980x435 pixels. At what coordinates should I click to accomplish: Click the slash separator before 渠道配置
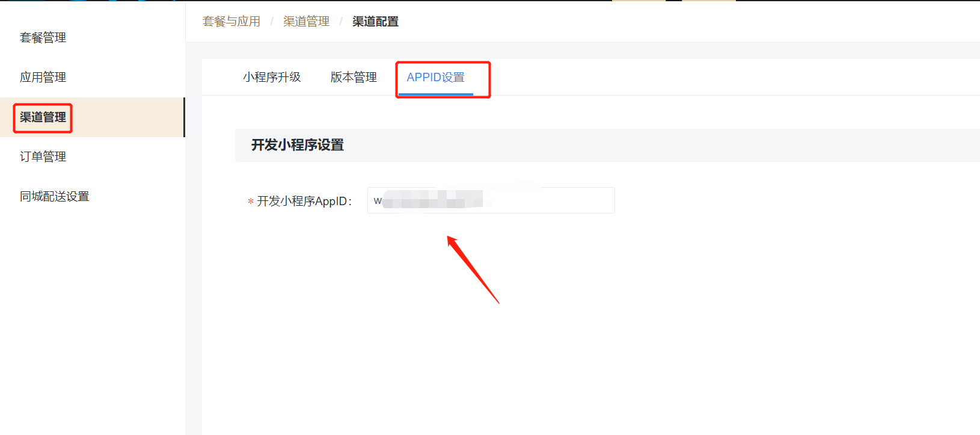341,22
